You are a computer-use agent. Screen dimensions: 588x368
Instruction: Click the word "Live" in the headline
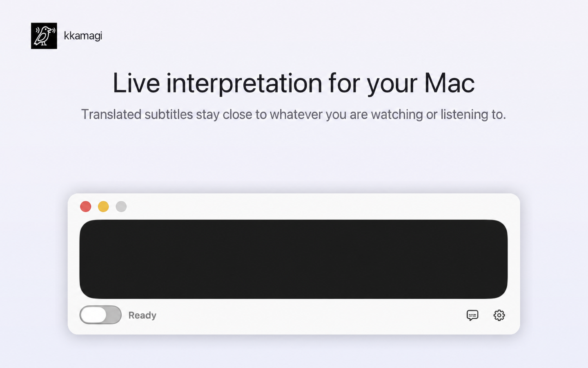click(136, 83)
